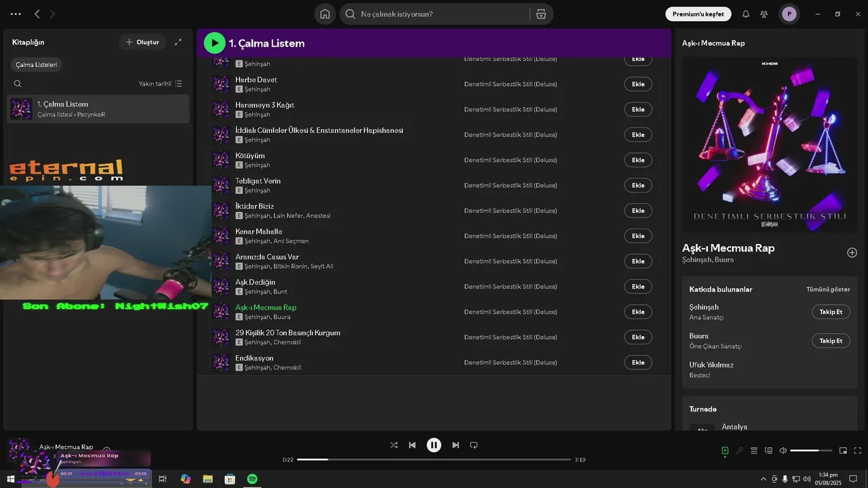Select the track 'İddialı Cümleler Ülkesi & Enstantaneler Hapishanesi'
The image size is (868, 488).
319,130
